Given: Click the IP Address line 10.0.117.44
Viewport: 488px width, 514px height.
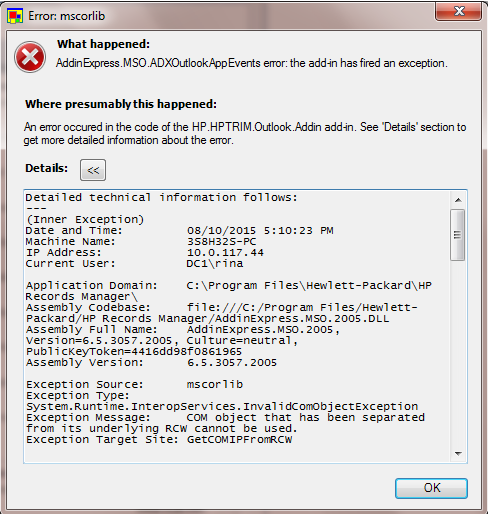Looking at the screenshot, I should point(145,252).
